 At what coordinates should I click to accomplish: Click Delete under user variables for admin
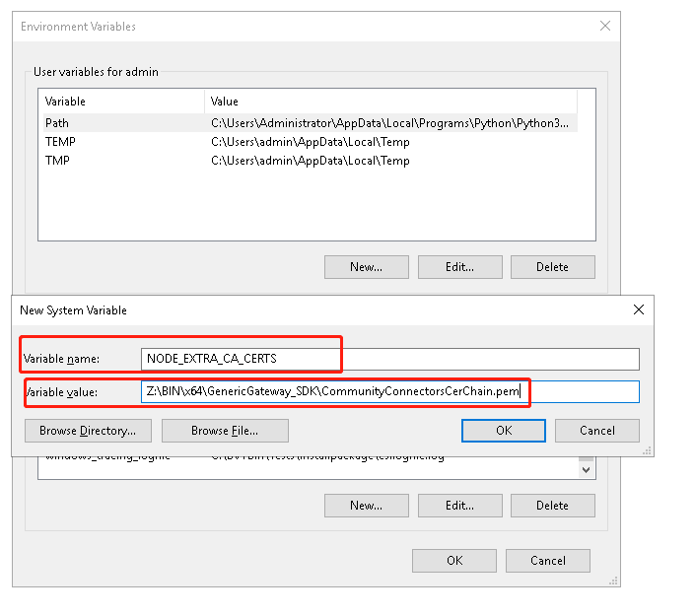point(552,267)
